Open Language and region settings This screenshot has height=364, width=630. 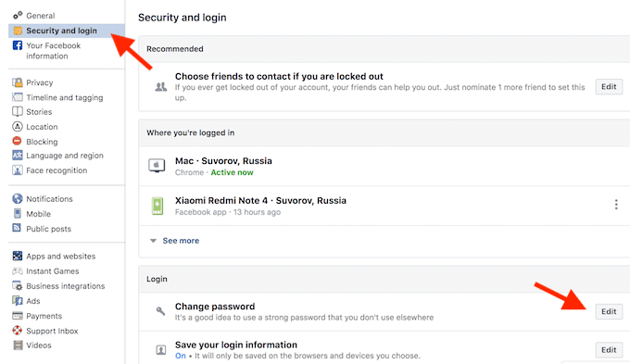64,155
